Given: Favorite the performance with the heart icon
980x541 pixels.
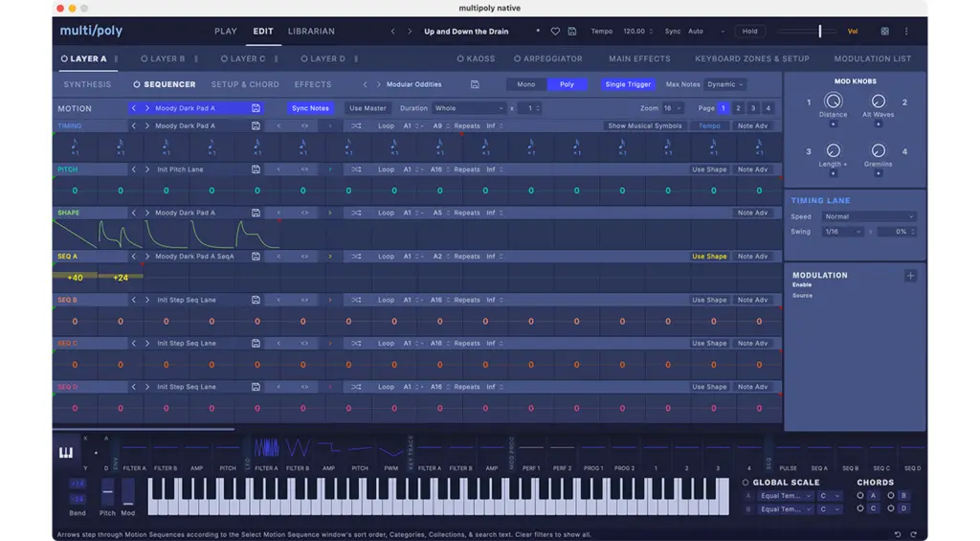Looking at the screenshot, I should (x=555, y=32).
